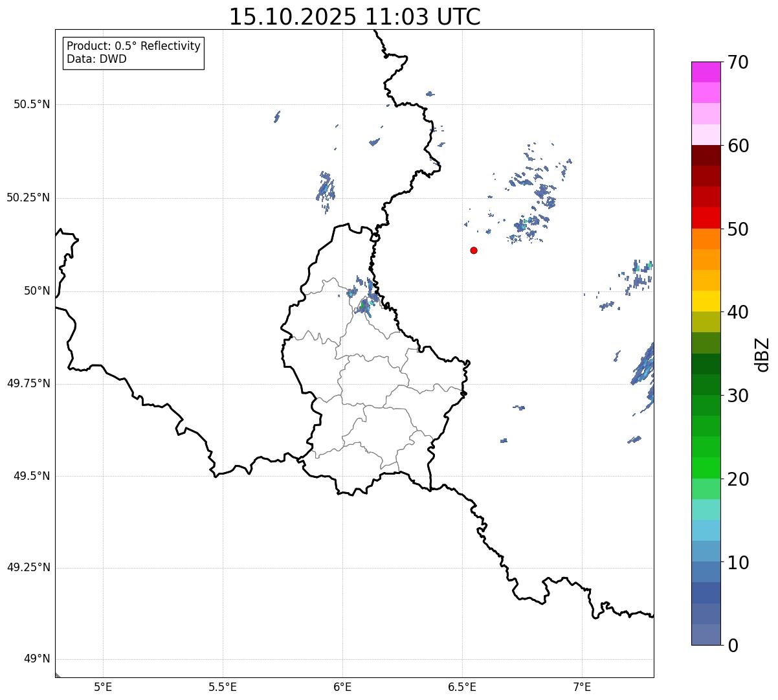The width and height of the screenshot is (778, 700).
Task: Click the 50.5°N latitude label
Action: pos(31,104)
